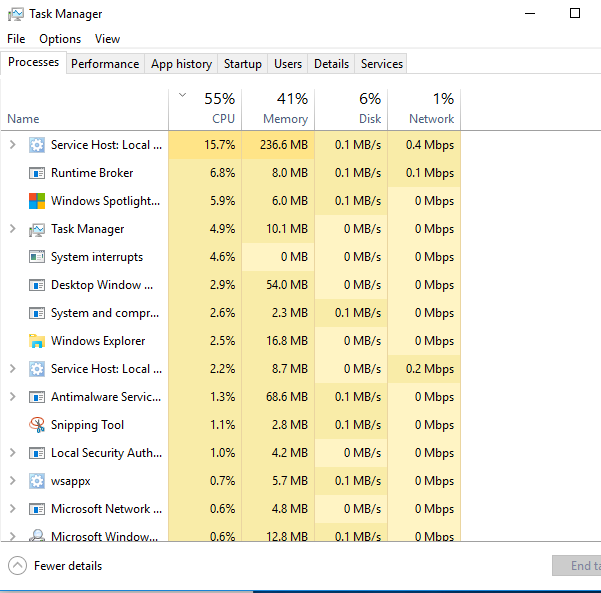Expand the Microsoft Network process group
The height and width of the screenshot is (593, 601).
12,508
